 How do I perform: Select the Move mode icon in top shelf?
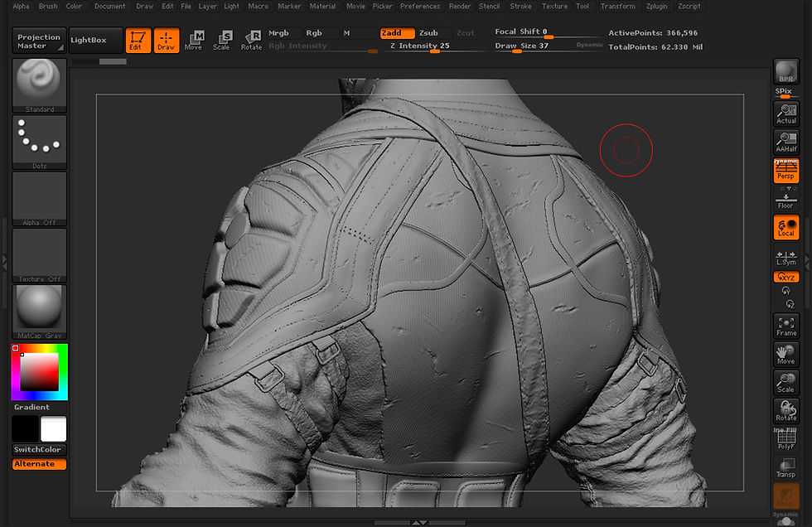click(x=195, y=40)
